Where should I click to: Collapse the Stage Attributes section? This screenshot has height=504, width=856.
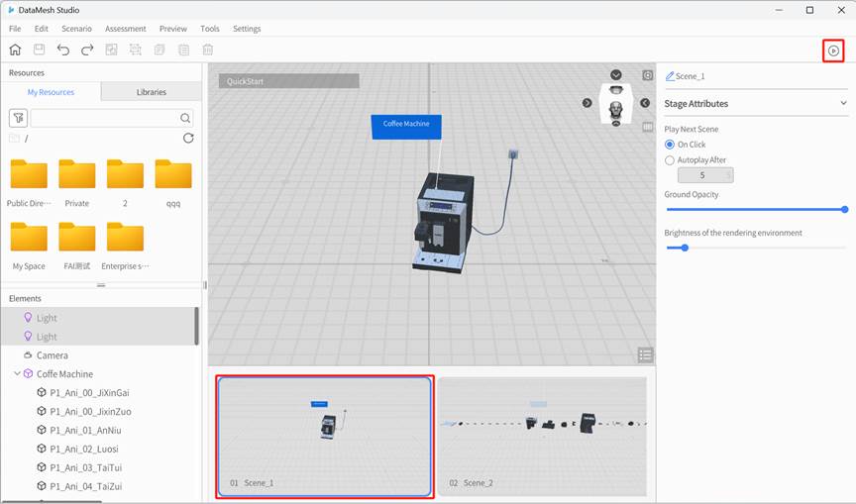tap(843, 103)
